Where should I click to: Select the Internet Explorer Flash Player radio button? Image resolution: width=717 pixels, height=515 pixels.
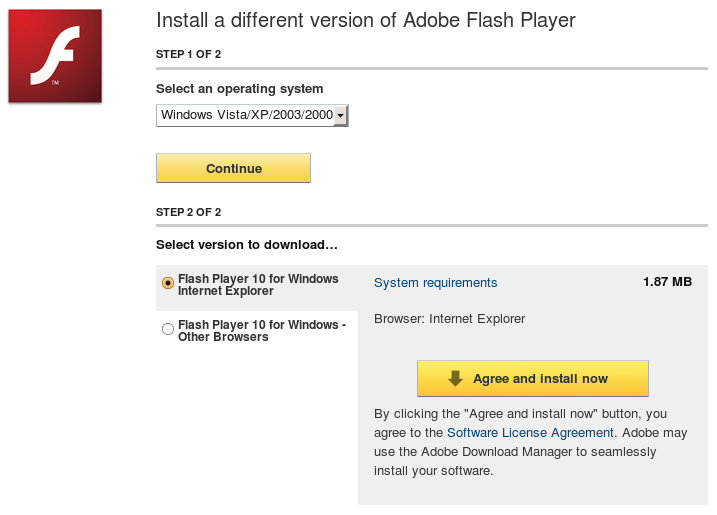[x=168, y=283]
